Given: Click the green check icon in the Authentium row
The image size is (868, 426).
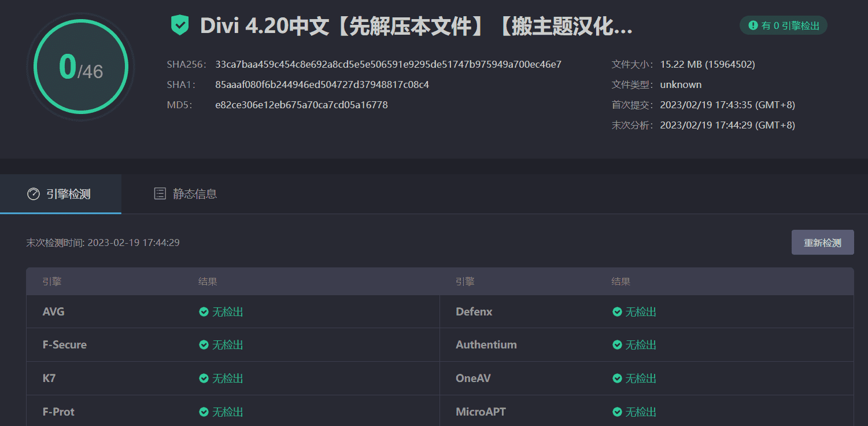Looking at the screenshot, I should (617, 345).
